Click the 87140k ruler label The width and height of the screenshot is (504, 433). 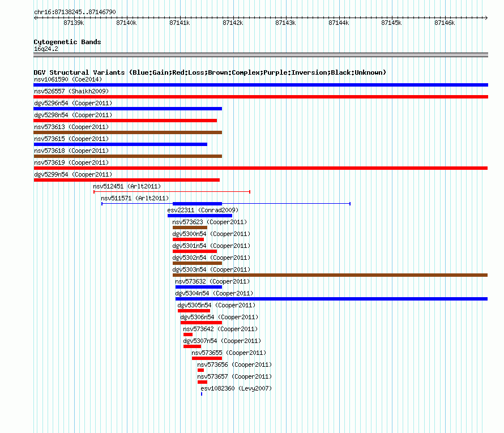[x=126, y=23]
